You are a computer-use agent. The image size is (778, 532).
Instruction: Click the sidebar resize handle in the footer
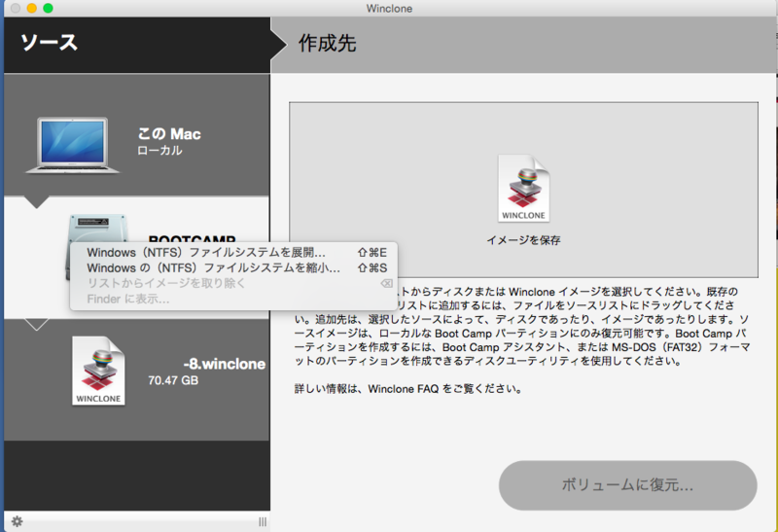(x=263, y=521)
